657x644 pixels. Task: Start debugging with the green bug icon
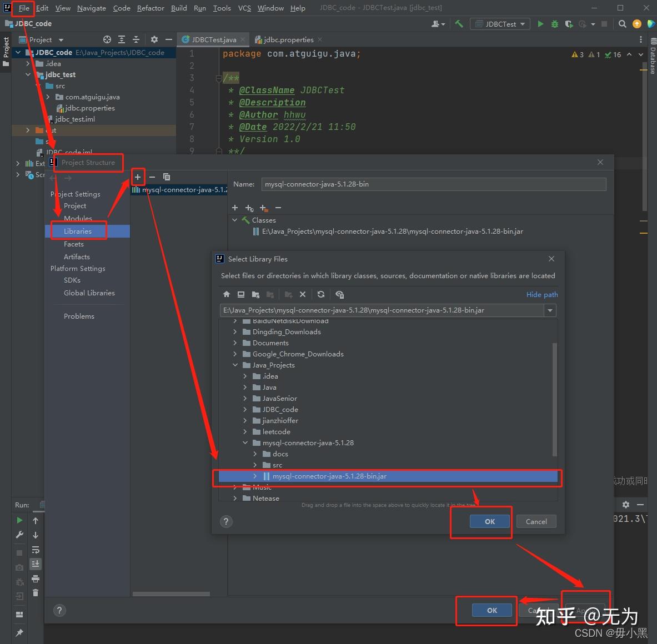tap(554, 24)
